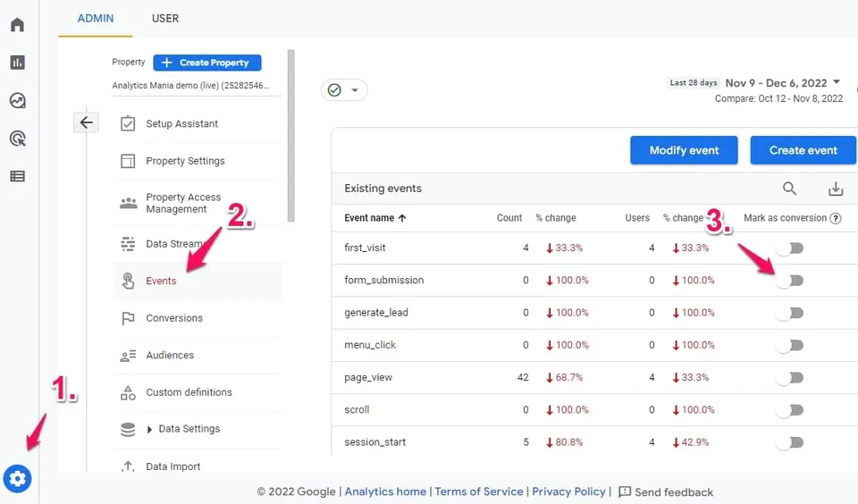
Task: Toggle conversion for session_start event
Action: click(x=789, y=442)
